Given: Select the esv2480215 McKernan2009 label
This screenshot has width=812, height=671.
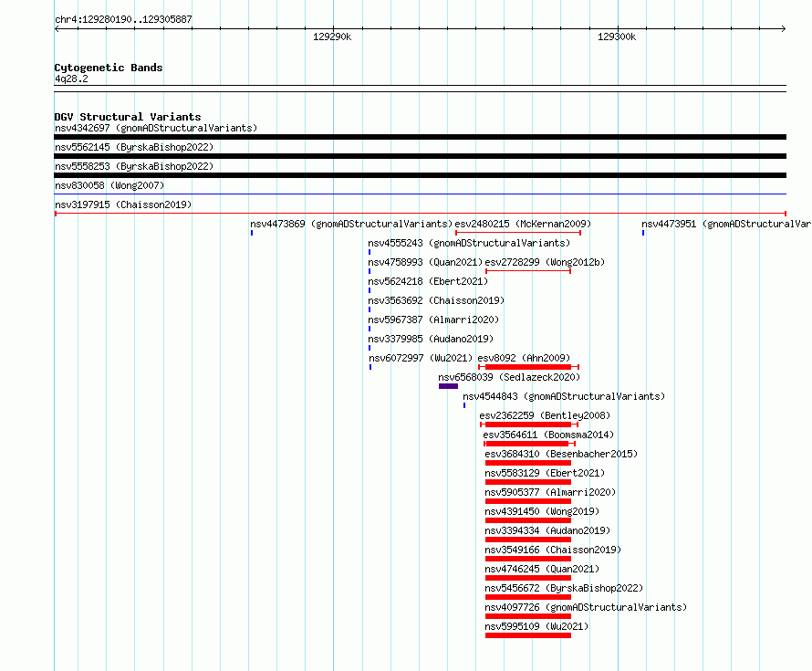Looking at the screenshot, I should (523, 224).
